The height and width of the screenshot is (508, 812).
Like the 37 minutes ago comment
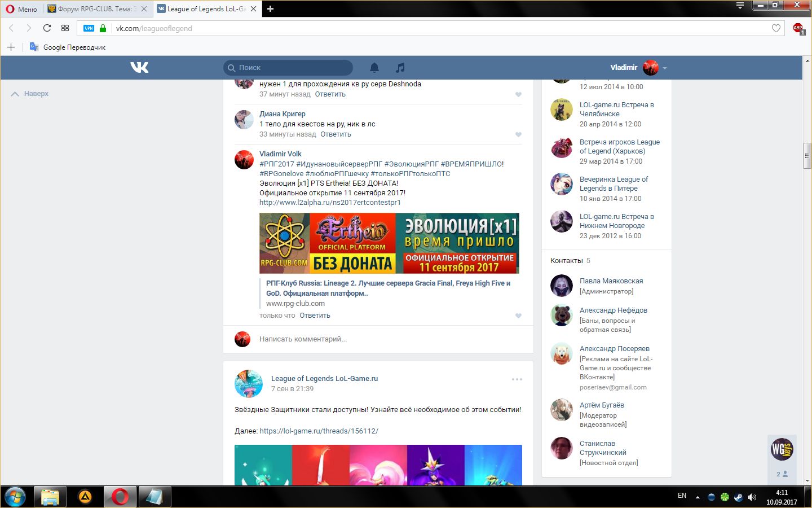(518, 94)
